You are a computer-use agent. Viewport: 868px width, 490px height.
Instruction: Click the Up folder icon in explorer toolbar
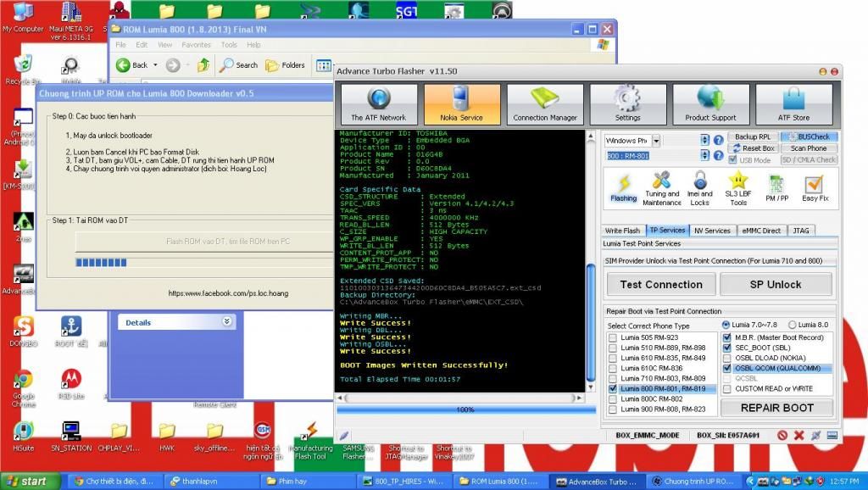pyautogui.click(x=203, y=65)
